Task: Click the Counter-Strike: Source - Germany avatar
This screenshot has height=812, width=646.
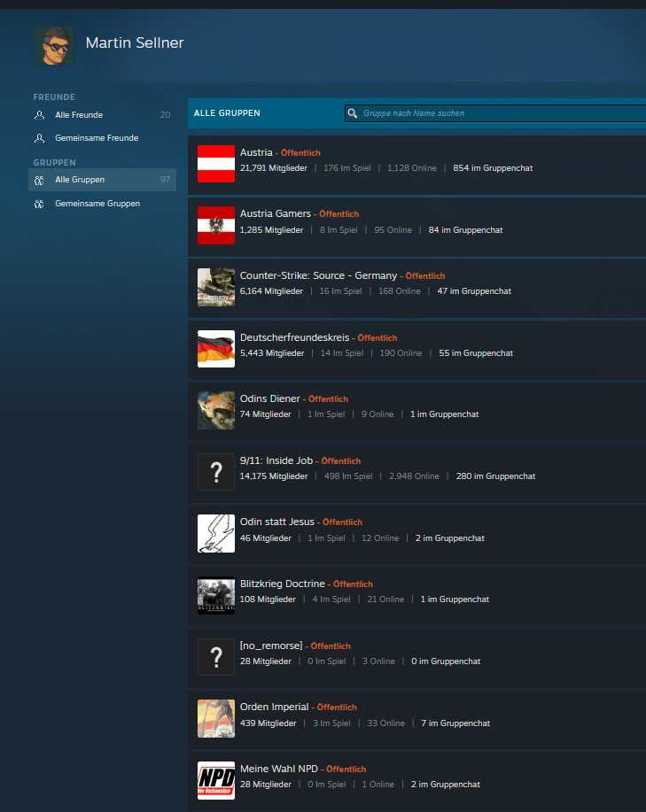Action: click(x=216, y=287)
